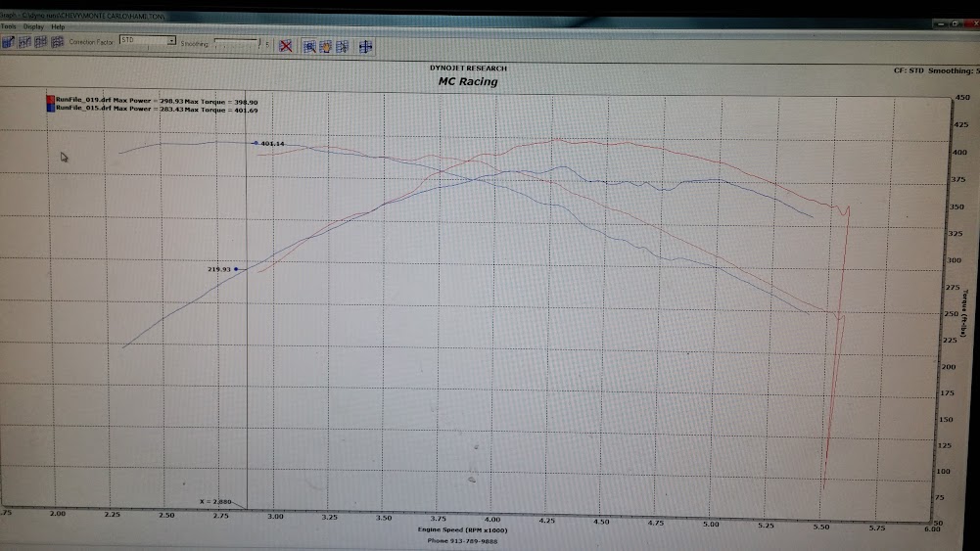Click the fourth graph grid toolbar icon
The image size is (980, 551).
pyautogui.click(x=58, y=42)
